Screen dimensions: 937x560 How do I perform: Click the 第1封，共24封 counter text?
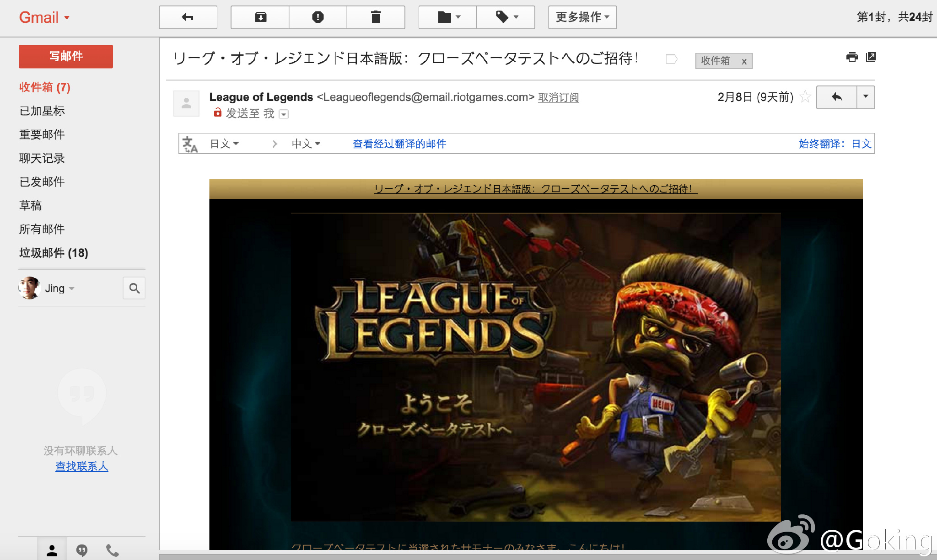point(894,17)
